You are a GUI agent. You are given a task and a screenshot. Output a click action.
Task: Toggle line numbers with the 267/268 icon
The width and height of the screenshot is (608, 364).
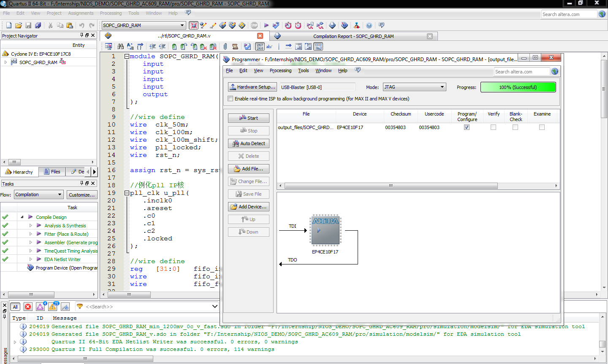tap(260, 46)
